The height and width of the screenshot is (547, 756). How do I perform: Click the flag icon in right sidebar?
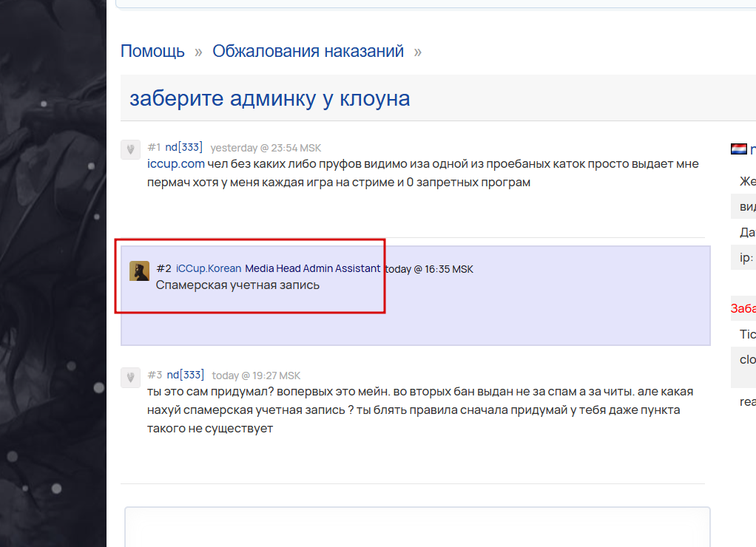coord(739,149)
